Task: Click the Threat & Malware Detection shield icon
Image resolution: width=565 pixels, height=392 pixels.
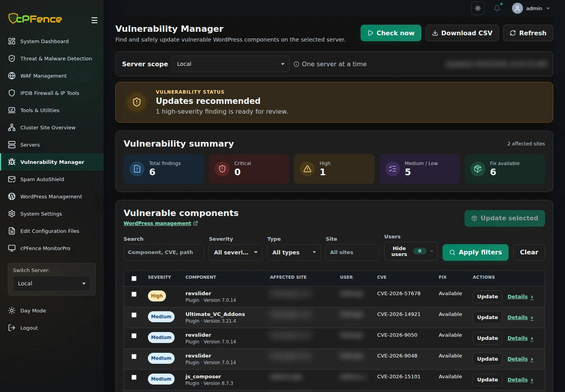Action: [12, 58]
